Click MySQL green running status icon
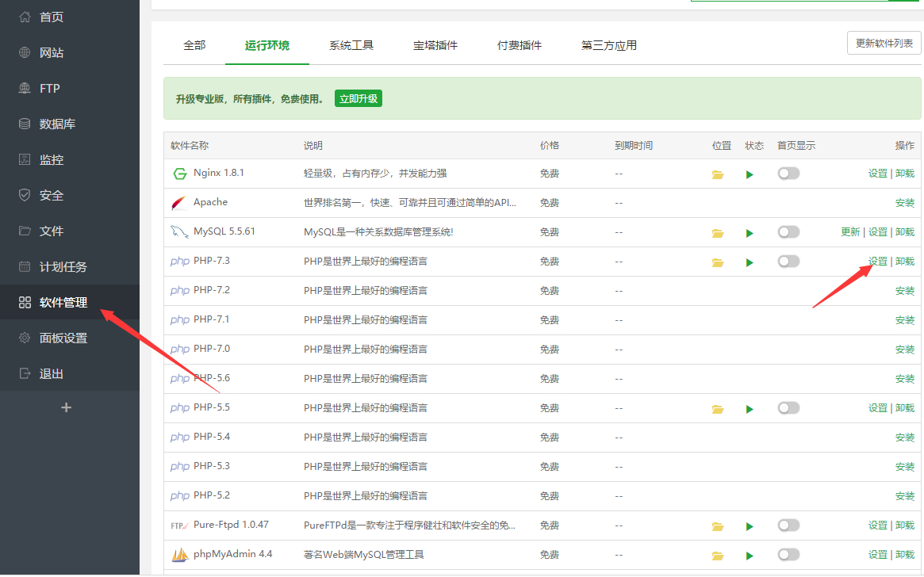Image resolution: width=924 pixels, height=577 pixels. 750,231
